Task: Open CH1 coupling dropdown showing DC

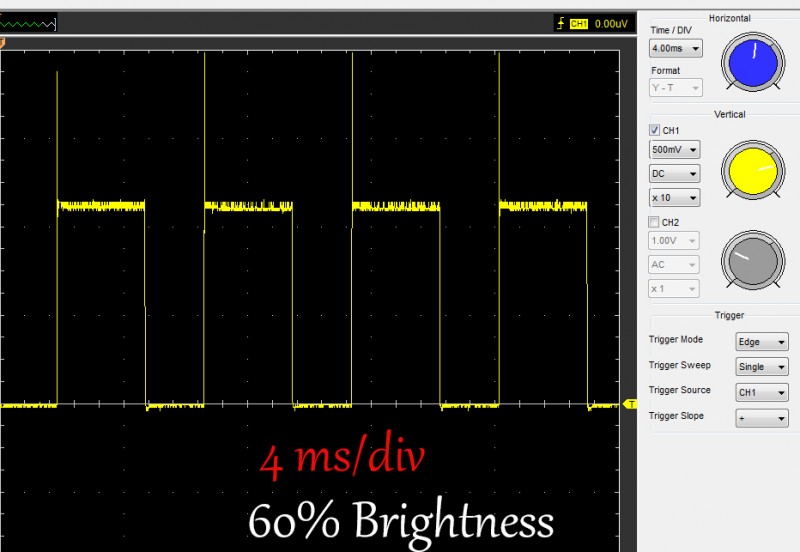Action: click(674, 173)
